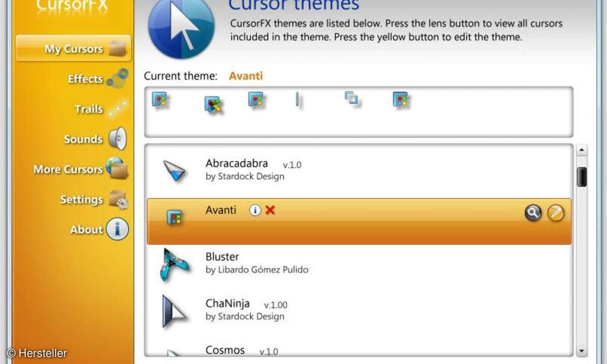Click 'by Libardo Gómez Pulido' author text
The height and width of the screenshot is (364, 607).
257,270
